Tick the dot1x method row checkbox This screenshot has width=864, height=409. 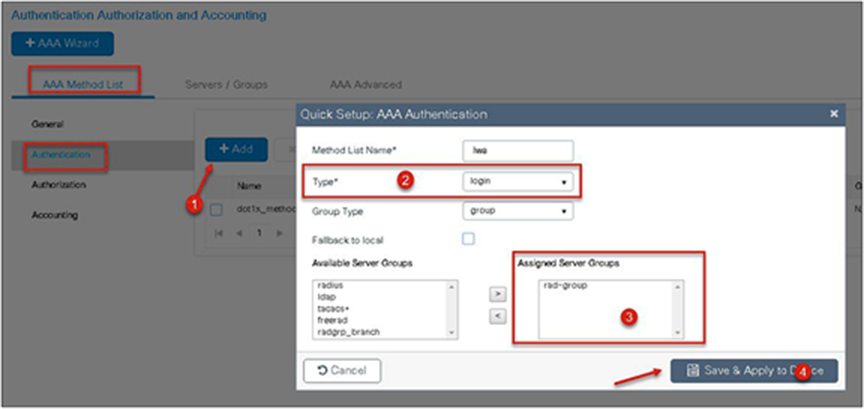(x=217, y=210)
